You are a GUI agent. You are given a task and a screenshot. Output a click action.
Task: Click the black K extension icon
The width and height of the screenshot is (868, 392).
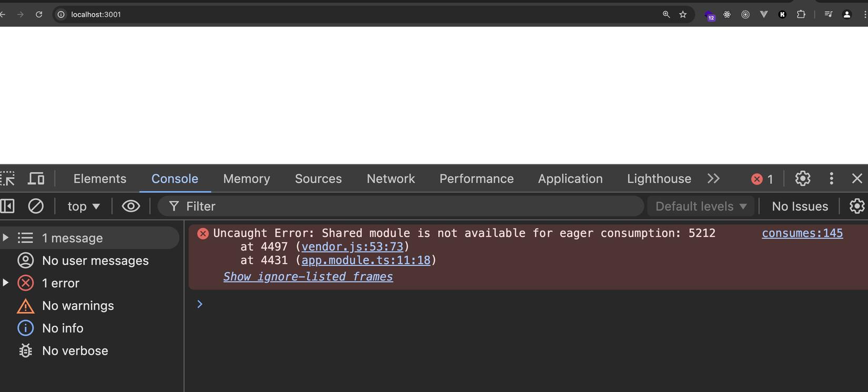tap(782, 15)
